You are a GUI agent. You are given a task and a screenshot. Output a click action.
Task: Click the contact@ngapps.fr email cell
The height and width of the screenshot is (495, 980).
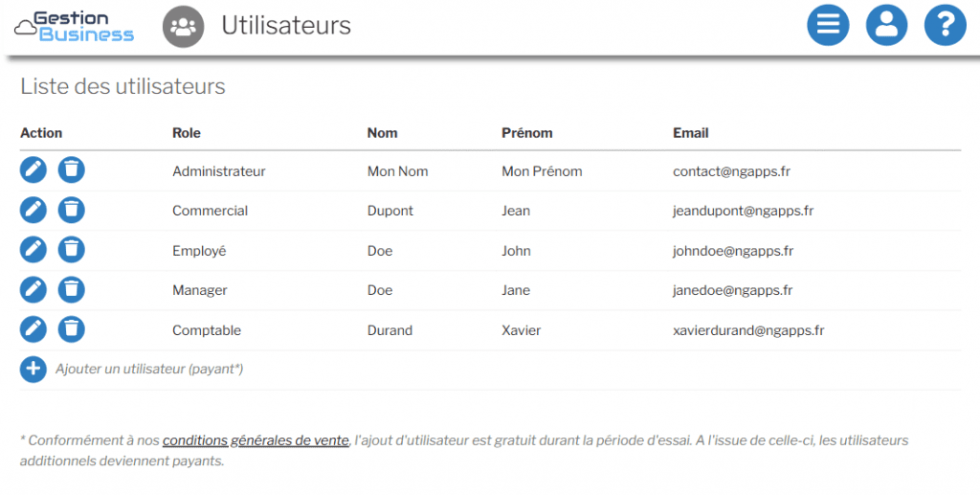[x=731, y=171]
